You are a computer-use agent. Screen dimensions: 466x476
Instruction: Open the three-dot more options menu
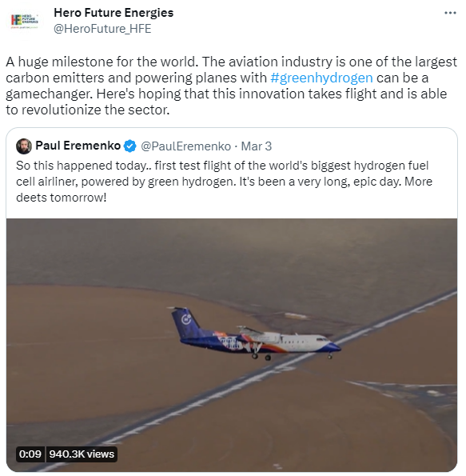pos(450,13)
